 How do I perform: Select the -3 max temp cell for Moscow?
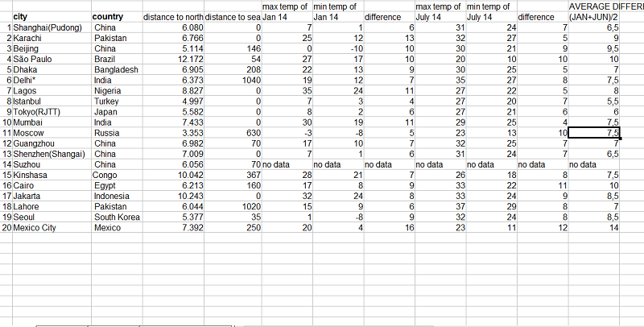point(287,133)
